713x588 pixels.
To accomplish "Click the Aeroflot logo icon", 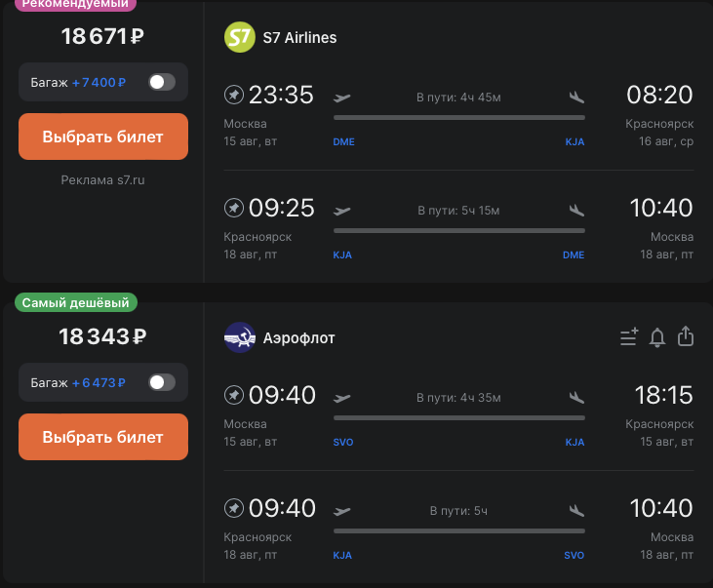I will click(x=239, y=337).
